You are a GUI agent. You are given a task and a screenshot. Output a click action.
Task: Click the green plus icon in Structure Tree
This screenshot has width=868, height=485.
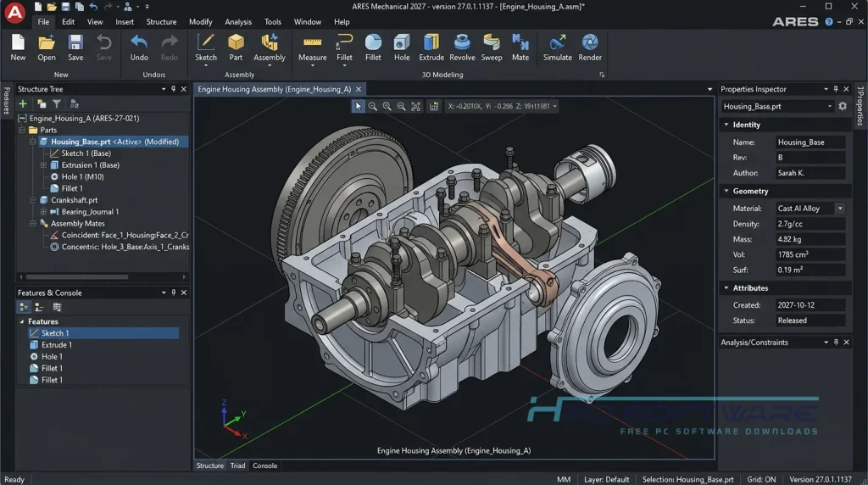pyautogui.click(x=23, y=103)
